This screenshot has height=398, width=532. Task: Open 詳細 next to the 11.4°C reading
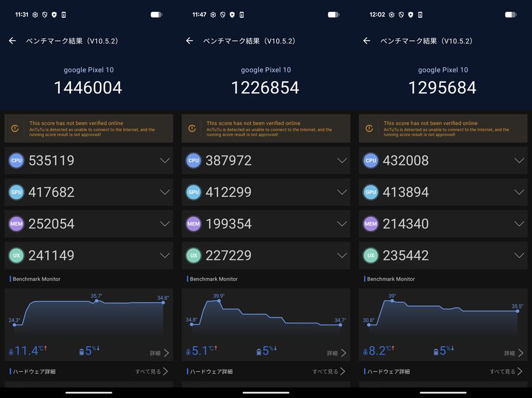(x=159, y=353)
